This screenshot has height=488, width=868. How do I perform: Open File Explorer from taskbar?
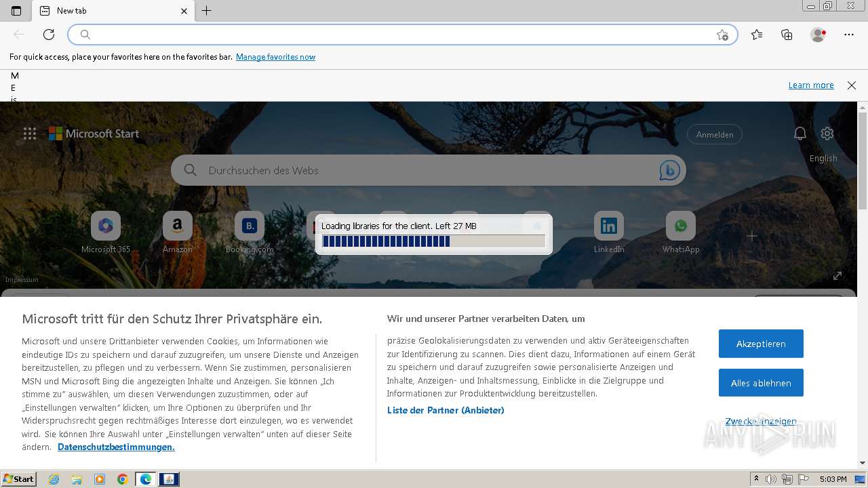click(x=77, y=479)
